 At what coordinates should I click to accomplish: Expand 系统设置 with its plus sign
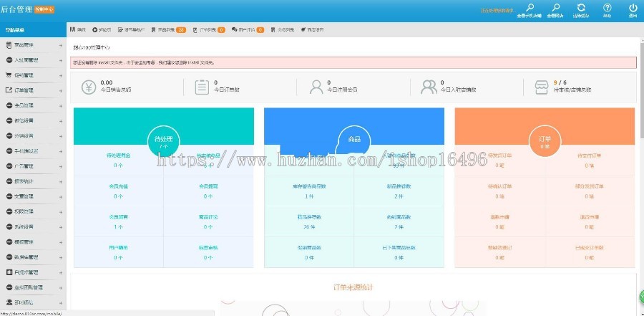pyautogui.click(x=61, y=226)
